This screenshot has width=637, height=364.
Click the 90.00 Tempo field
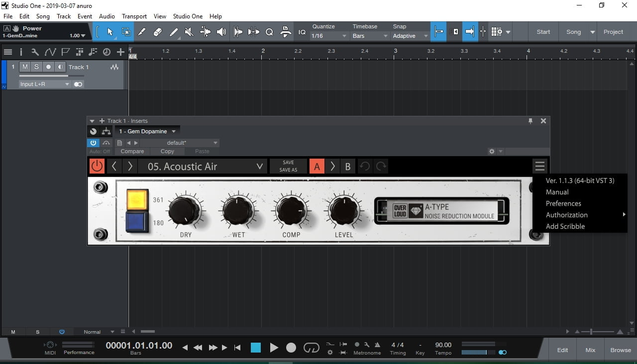tap(443, 345)
